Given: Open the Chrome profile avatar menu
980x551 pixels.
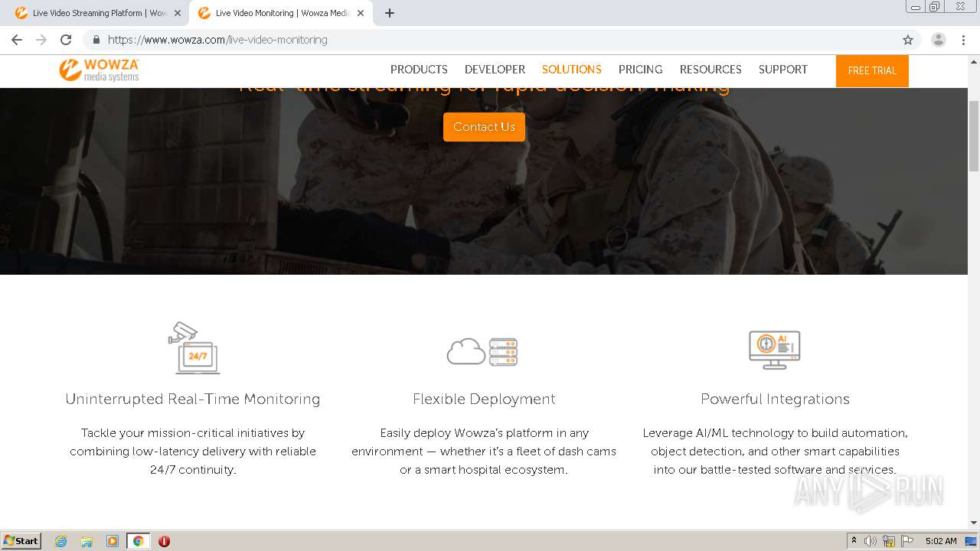Looking at the screenshot, I should [939, 40].
